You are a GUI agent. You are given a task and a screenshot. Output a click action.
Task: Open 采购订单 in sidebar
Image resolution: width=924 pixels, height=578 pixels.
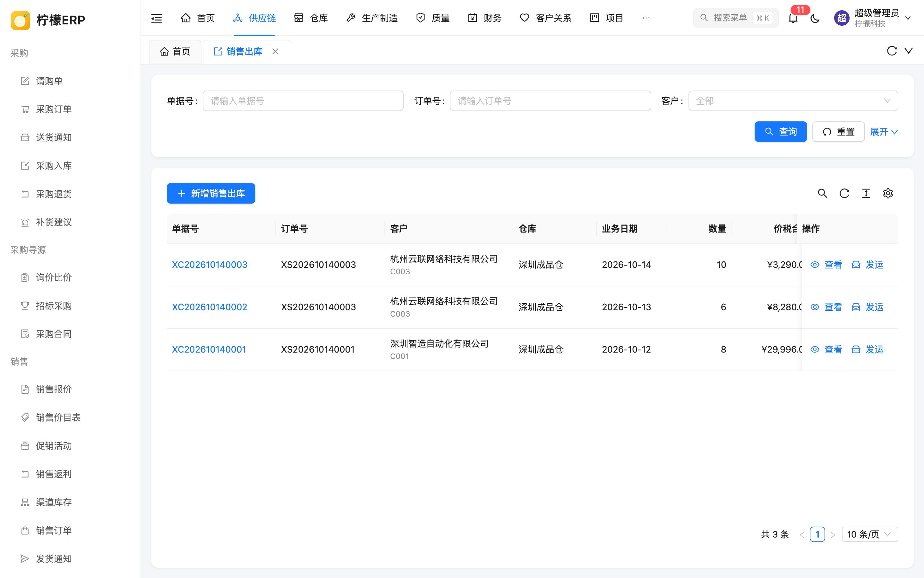click(70, 109)
